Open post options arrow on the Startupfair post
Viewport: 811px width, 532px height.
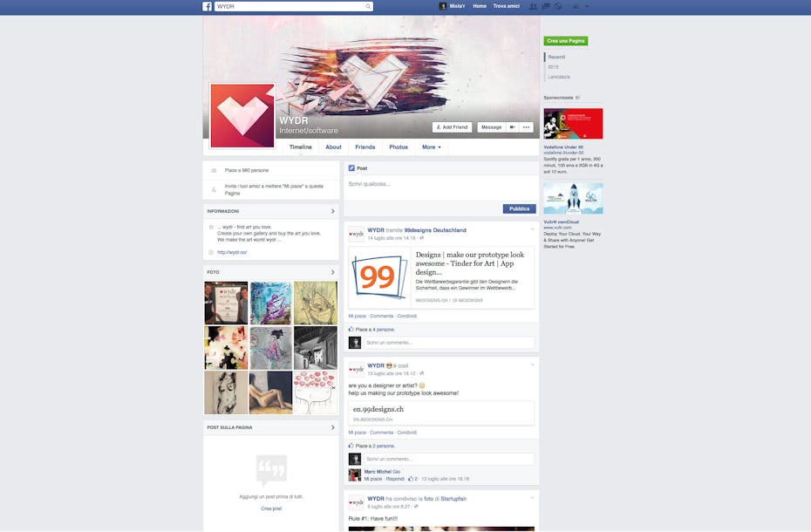click(532, 497)
